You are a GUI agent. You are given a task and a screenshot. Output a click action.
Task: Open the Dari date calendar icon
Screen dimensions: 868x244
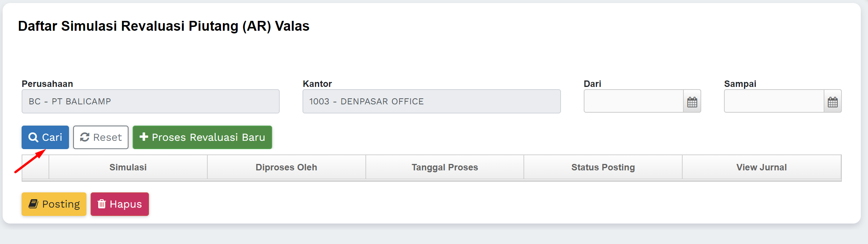(692, 102)
